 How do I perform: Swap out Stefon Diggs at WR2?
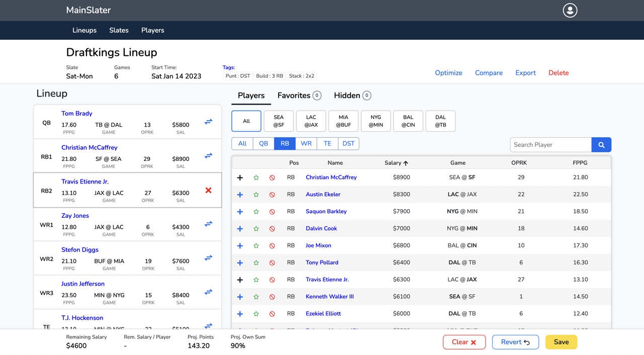click(208, 258)
